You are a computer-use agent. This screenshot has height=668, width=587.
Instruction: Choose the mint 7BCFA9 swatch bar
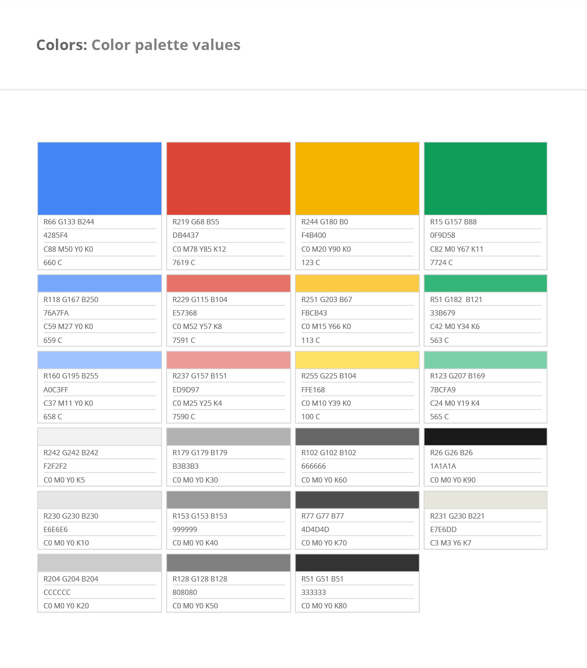pyautogui.click(x=486, y=360)
